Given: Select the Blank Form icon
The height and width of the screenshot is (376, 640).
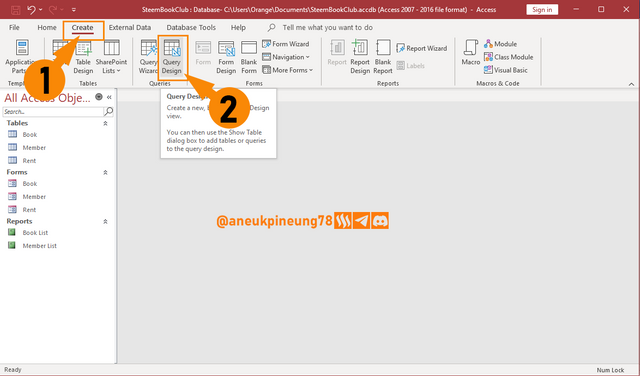Looking at the screenshot, I should point(249,48).
